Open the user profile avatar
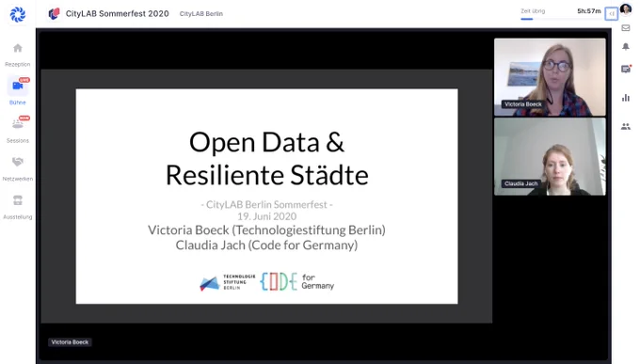This screenshot has width=640, height=364. coord(626,9)
